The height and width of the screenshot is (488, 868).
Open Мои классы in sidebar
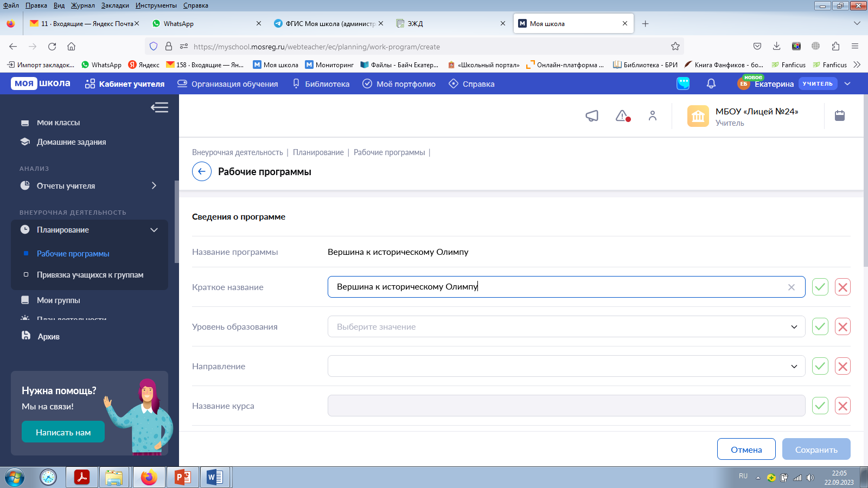[x=58, y=123]
